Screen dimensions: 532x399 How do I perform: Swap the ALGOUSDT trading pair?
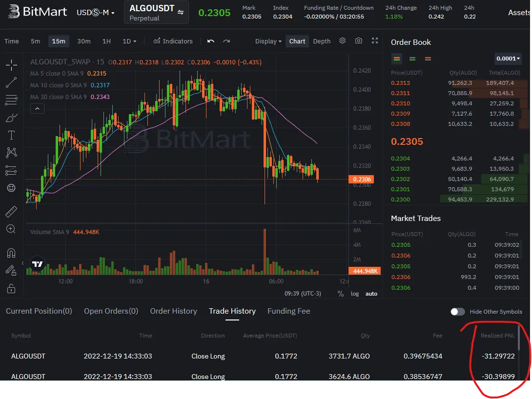[181, 12]
